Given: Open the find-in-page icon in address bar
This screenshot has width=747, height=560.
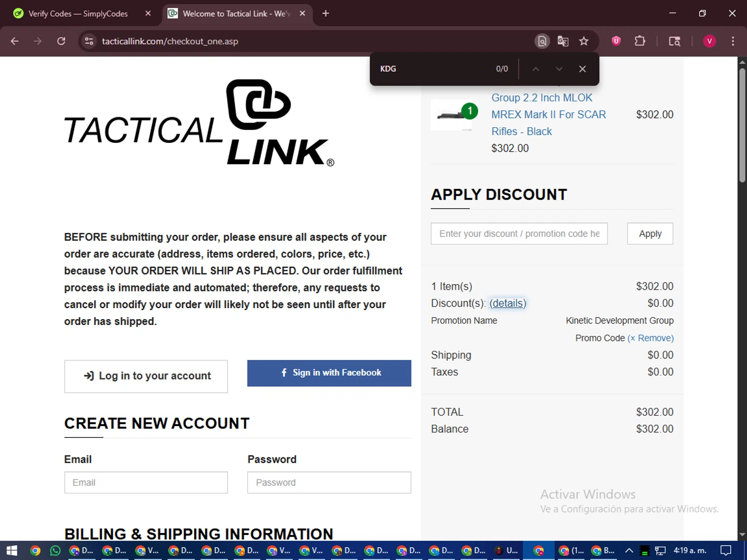Looking at the screenshot, I should (x=542, y=41).
